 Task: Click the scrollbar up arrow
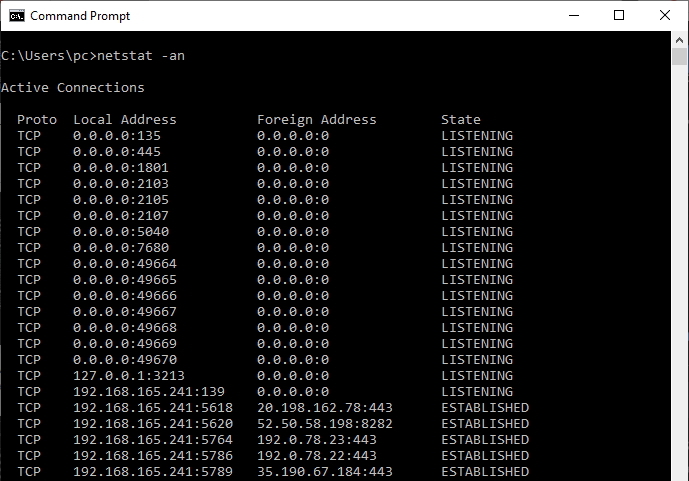(x=679, y=40)
